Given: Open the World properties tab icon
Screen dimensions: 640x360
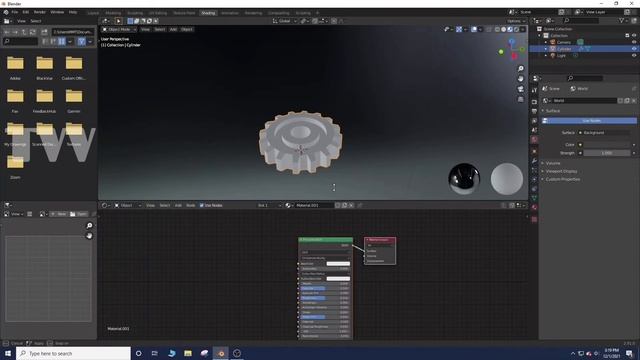Looking at the screenshot, I should tap(534, 140).
